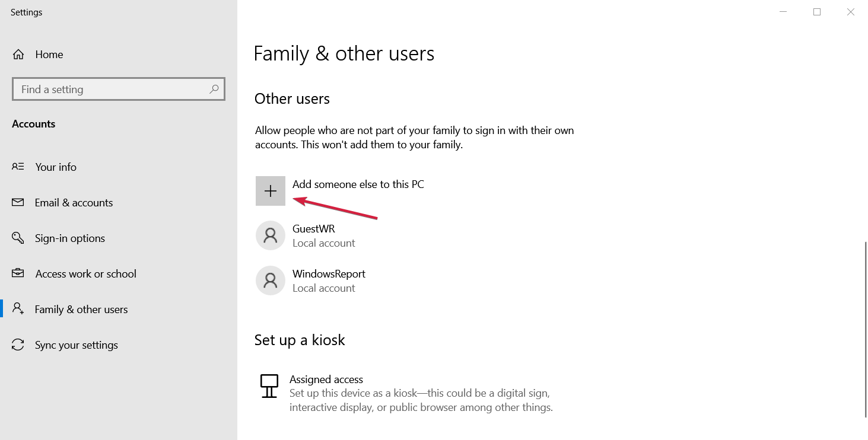Switch to the Family & other users section

(x=81, y=309)
